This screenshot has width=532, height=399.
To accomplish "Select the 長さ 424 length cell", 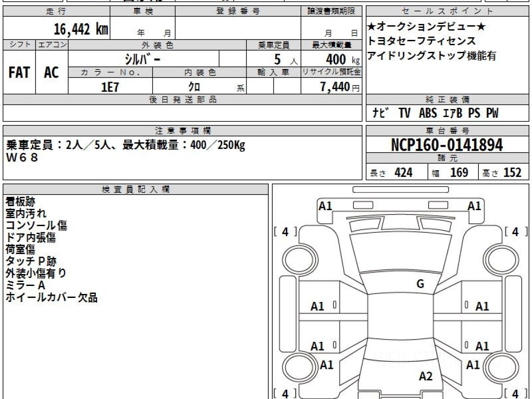I will (x=397, y=172).
